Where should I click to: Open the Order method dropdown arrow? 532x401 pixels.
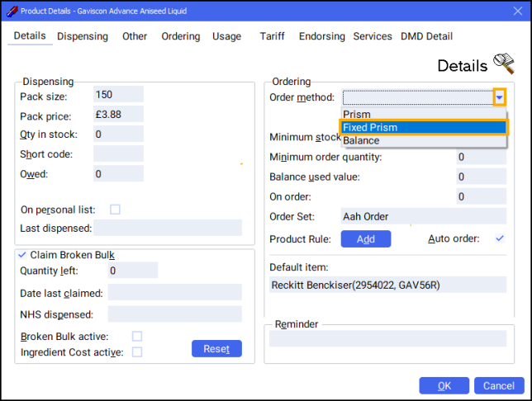(500, 98)
